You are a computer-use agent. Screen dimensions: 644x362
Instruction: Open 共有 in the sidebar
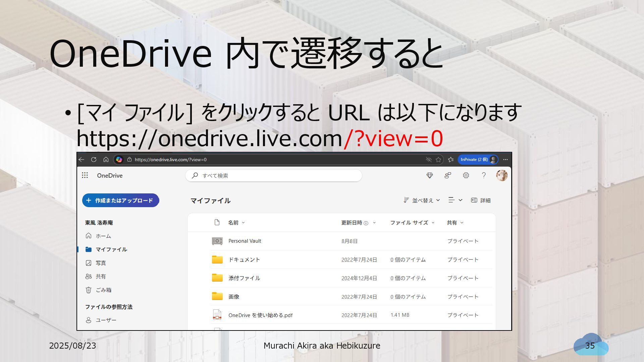point(96,277)
